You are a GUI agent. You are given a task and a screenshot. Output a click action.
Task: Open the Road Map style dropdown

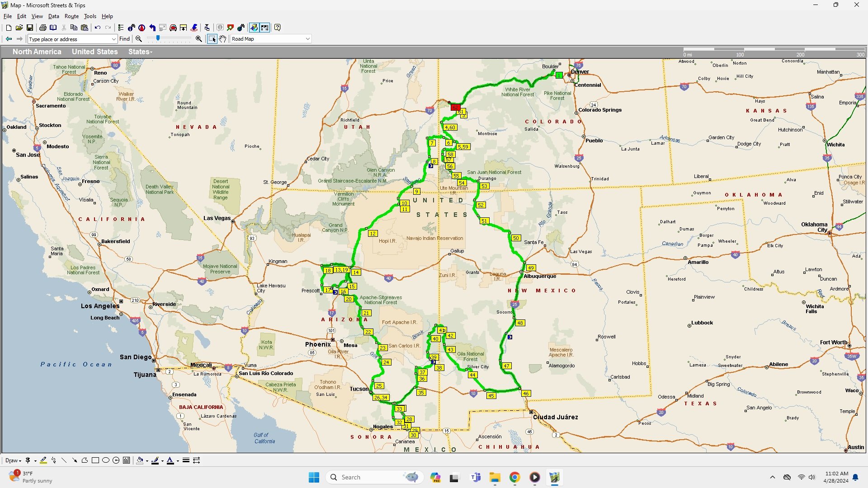[x=308, y=39]
